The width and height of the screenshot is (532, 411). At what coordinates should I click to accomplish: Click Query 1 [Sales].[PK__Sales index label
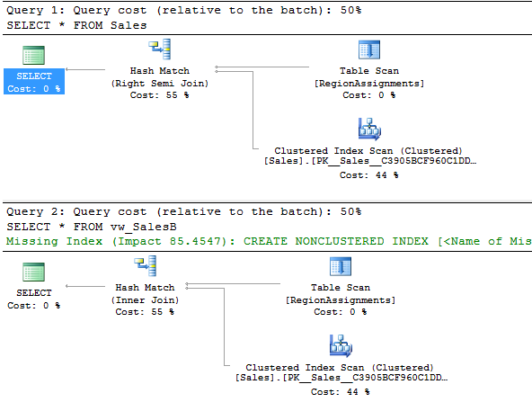(370, 160)
